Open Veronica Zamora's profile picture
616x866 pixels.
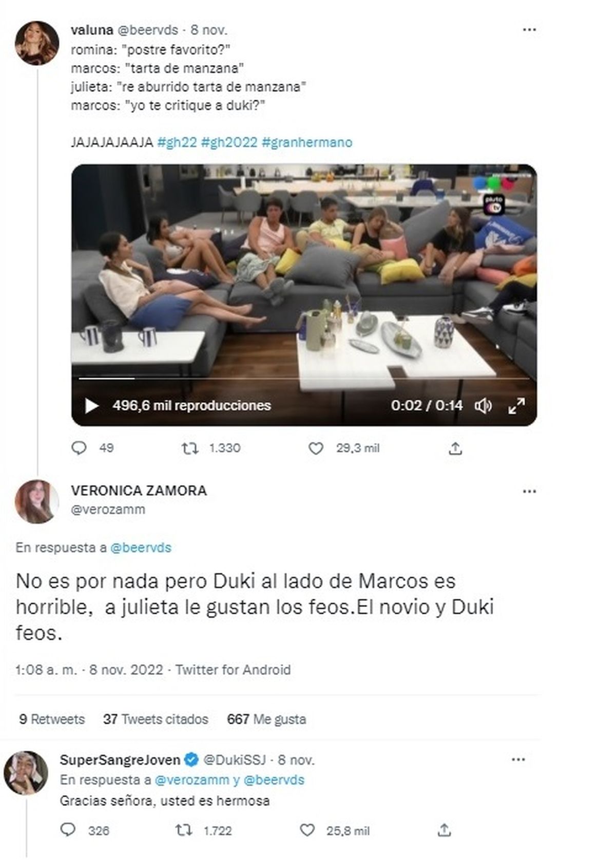pos(36,501)
